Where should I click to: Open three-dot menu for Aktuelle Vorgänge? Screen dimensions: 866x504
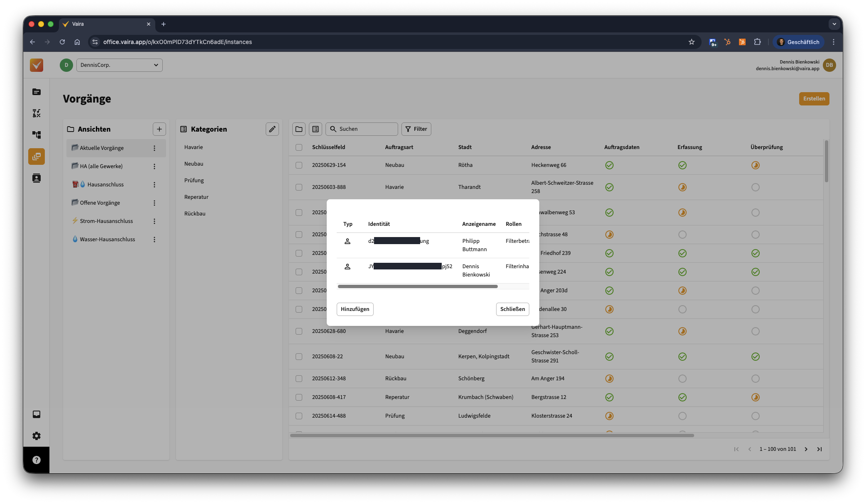click(x=154, y=148)
